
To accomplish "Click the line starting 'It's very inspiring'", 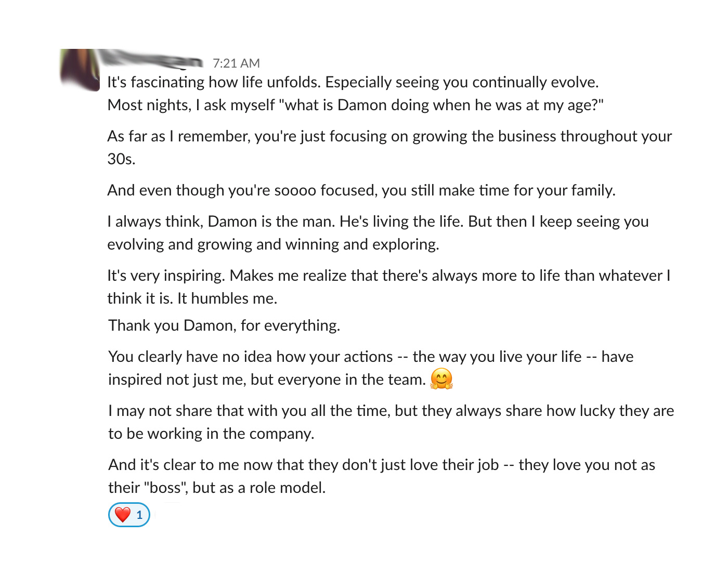I will coord(389,276).
